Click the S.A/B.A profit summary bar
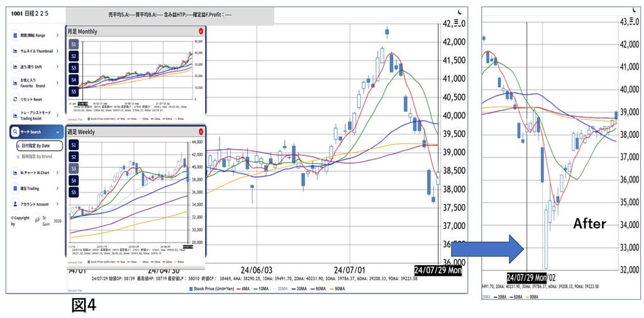The image size is (644, 318). [x=170, y=15]
